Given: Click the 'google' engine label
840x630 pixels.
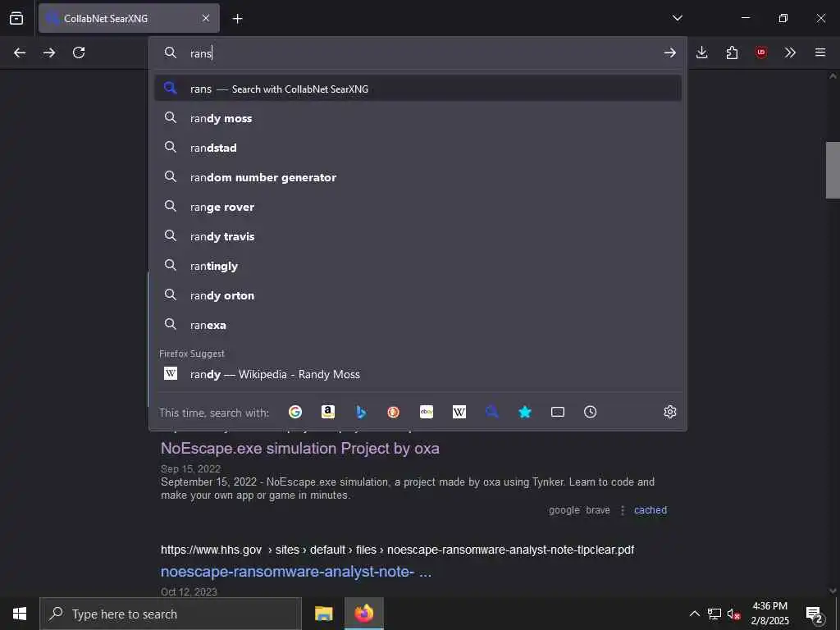Looking at the screenshot, I should coord(564,510).
